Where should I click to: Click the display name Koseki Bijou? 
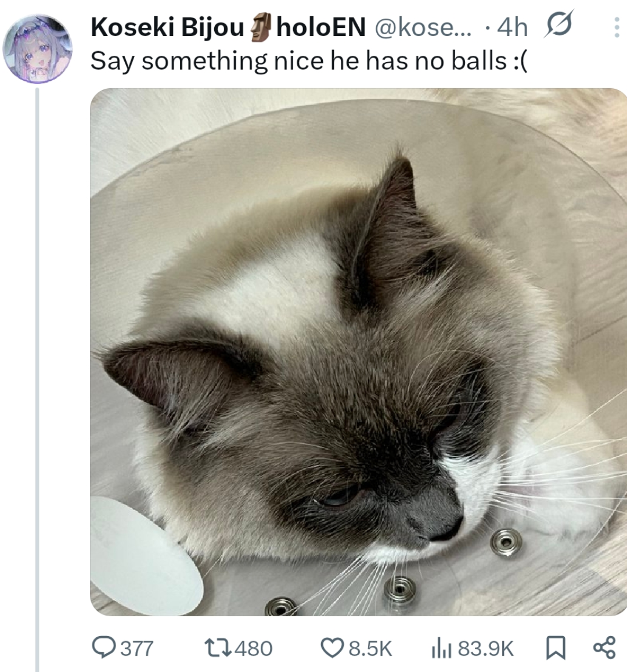point(167,27)
